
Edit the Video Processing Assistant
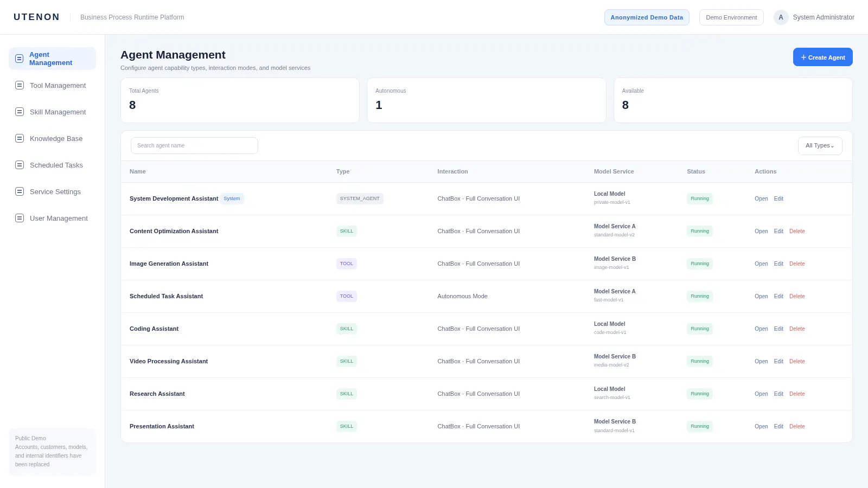pyautogui.click(x=778, y=361)
